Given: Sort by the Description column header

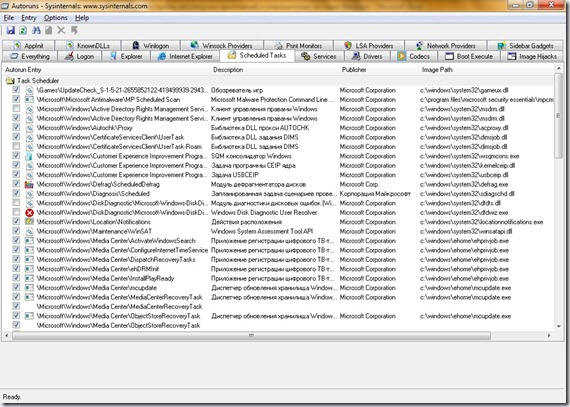Looking at the screenshot, I should (274, 70).
